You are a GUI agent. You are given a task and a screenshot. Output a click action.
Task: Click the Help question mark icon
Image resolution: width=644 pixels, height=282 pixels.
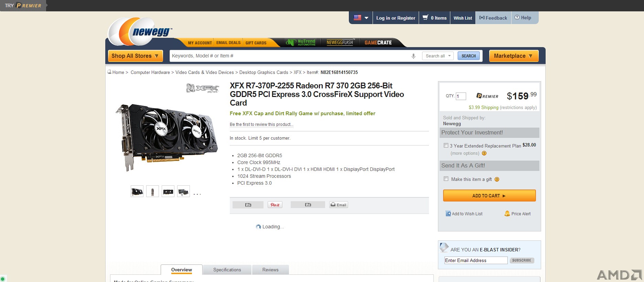[517, 18]
